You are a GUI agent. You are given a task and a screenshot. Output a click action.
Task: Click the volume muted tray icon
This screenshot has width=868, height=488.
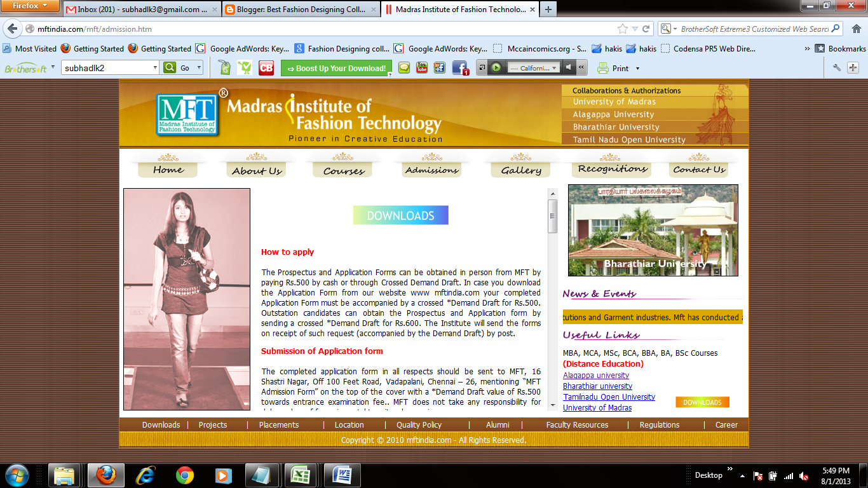[x=804, y=476]
